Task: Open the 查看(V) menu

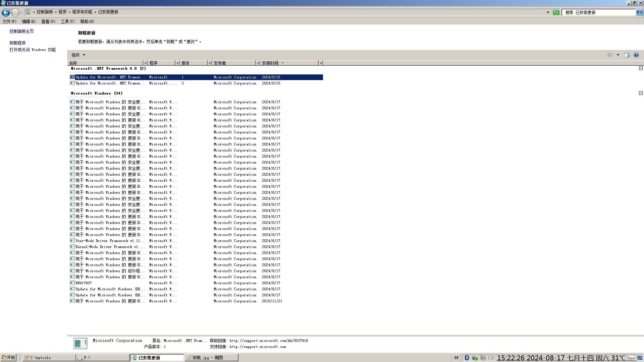Action: coord(48,21)
